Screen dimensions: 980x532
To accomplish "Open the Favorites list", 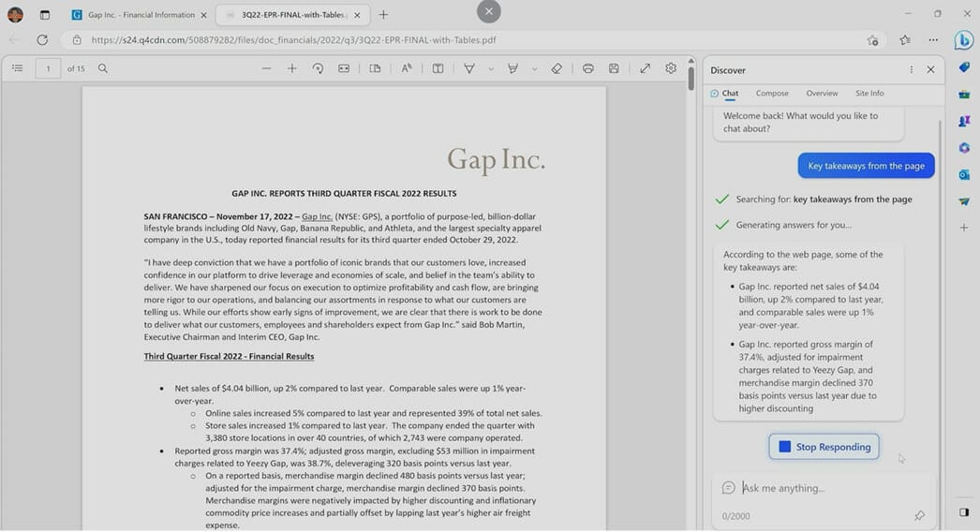I will (x=905, y=40).
